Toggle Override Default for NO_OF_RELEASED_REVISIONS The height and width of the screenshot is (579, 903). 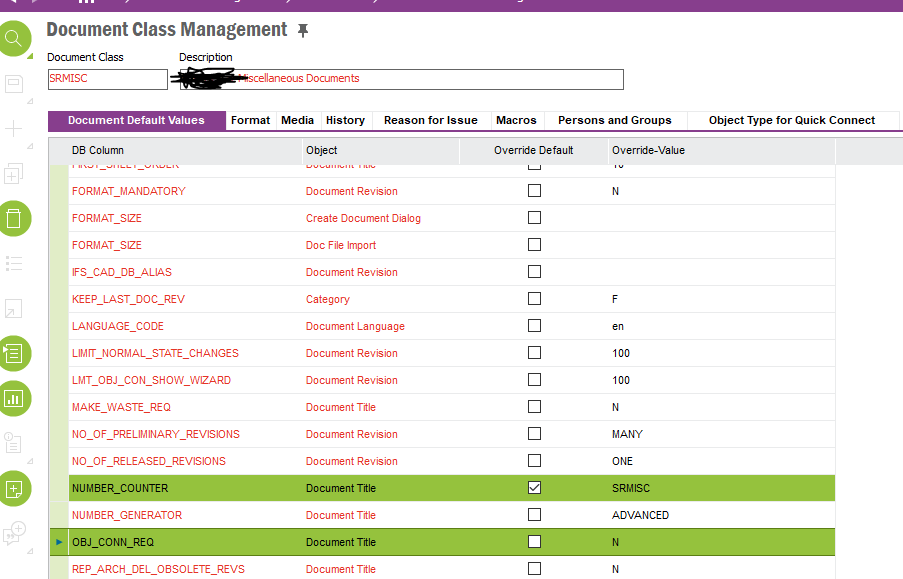point(534,461)
